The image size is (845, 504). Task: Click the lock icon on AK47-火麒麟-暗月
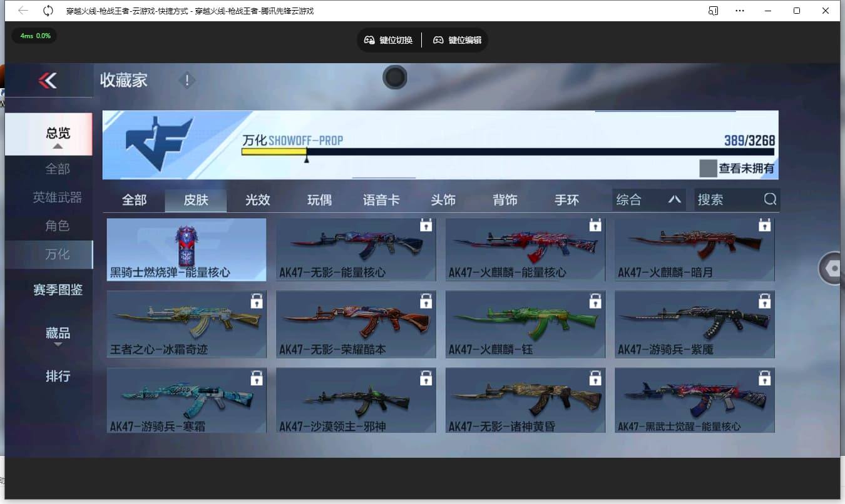point(764,226)
